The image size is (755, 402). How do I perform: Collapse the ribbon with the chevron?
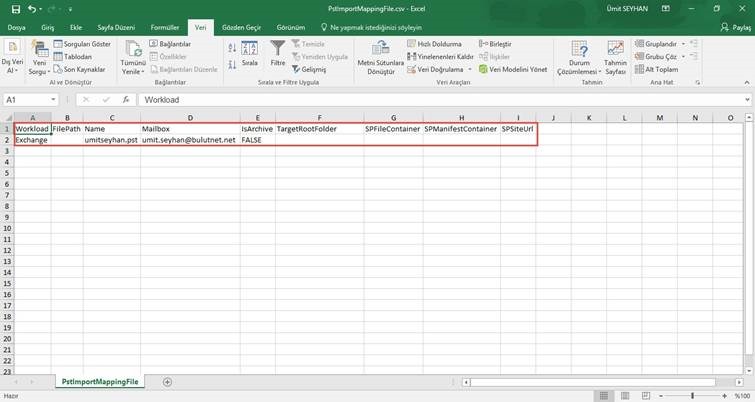pyautogui.click(x=747, y=83)
